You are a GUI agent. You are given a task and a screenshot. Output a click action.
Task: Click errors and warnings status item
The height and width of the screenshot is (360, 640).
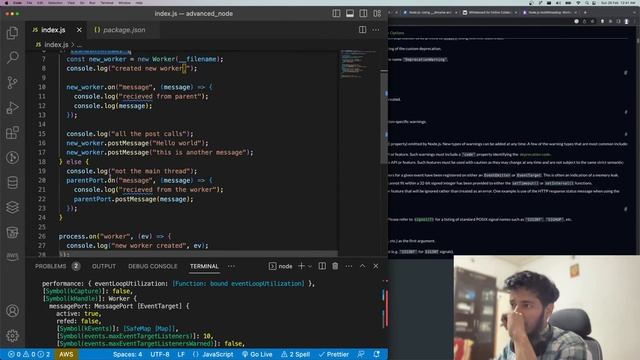click(29, 354)
